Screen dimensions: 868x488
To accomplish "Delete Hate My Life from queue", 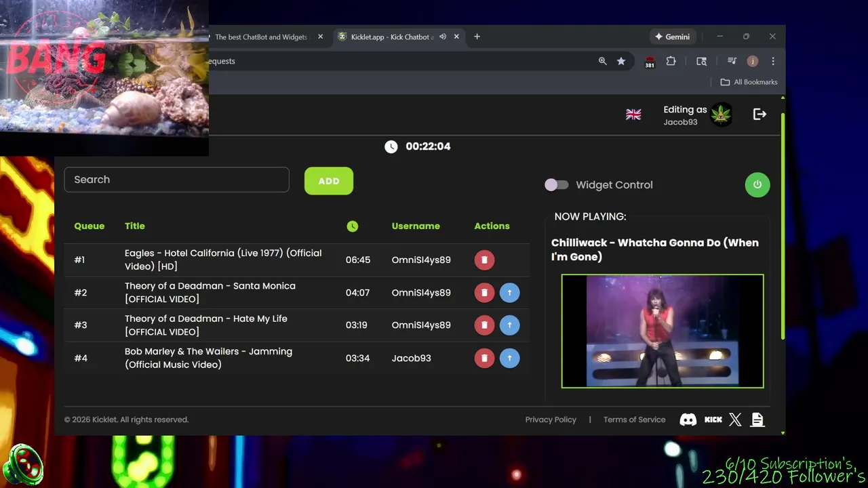I will click(x=484, y=325).
